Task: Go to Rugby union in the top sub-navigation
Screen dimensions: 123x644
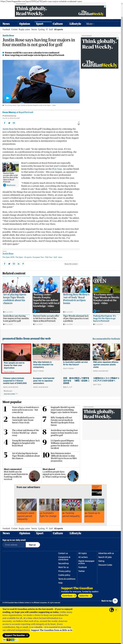Action: (24, 30)
